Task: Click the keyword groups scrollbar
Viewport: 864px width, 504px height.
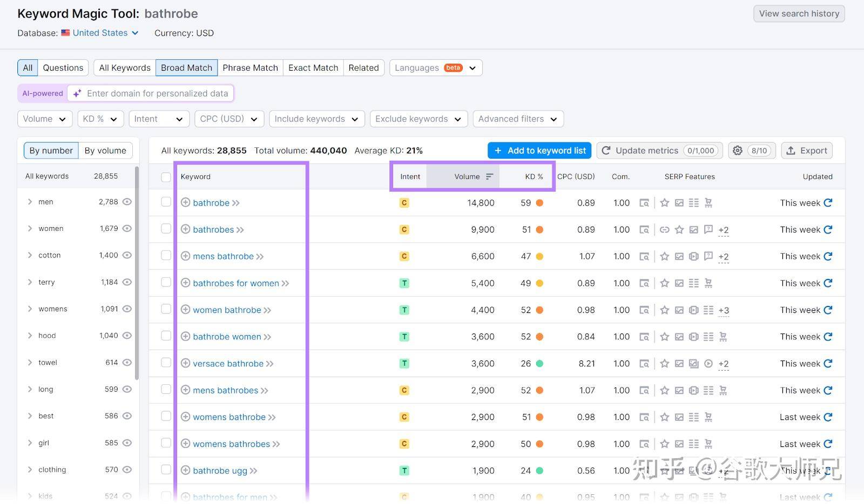Action: click(x=137, y=273)
